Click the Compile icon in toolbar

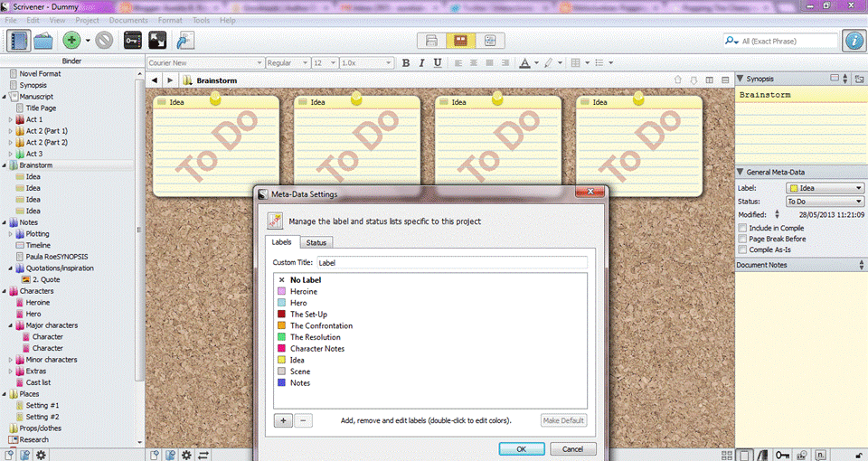tap(184, 41)
